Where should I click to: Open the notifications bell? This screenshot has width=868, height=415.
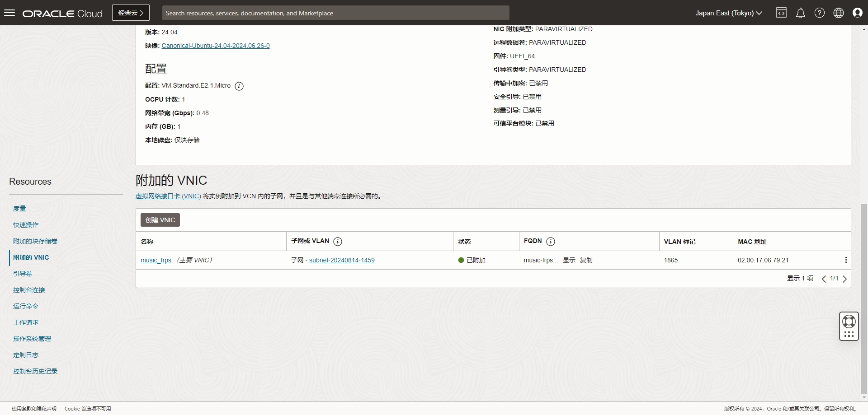[x=800, y=13]
